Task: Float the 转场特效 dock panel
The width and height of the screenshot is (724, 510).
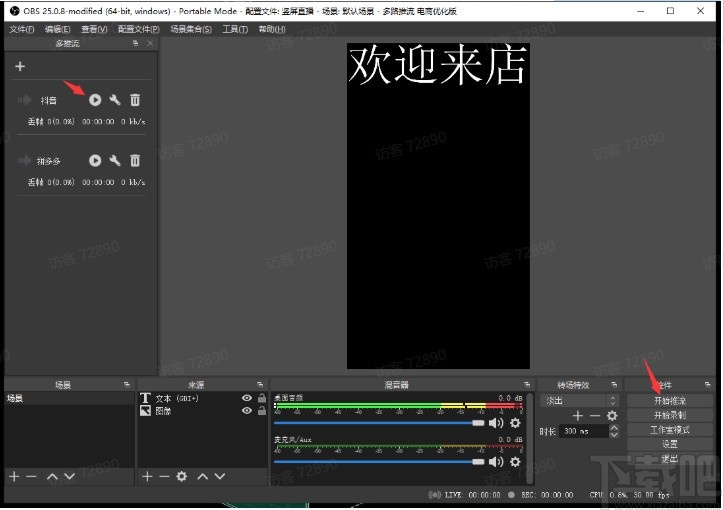Action: click(x=614, y=384)
